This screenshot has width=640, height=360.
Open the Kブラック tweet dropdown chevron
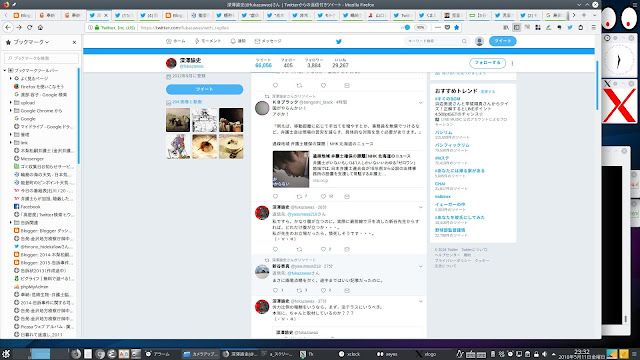pos(420,103)
